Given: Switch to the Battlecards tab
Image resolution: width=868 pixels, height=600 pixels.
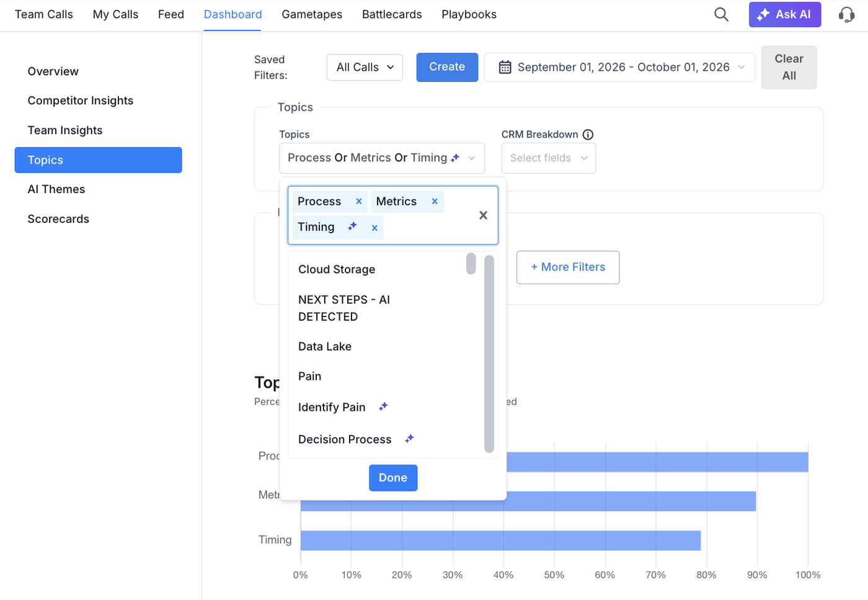Looking at the screenshot, I should [392, 14].
